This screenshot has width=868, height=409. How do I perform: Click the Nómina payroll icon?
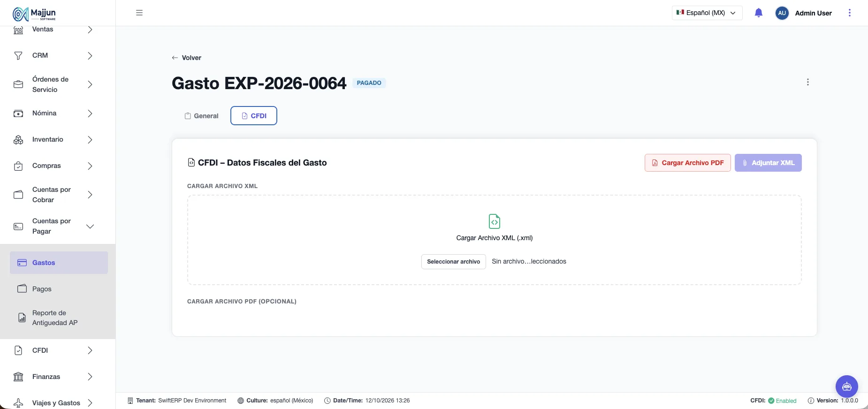[18, 114]
